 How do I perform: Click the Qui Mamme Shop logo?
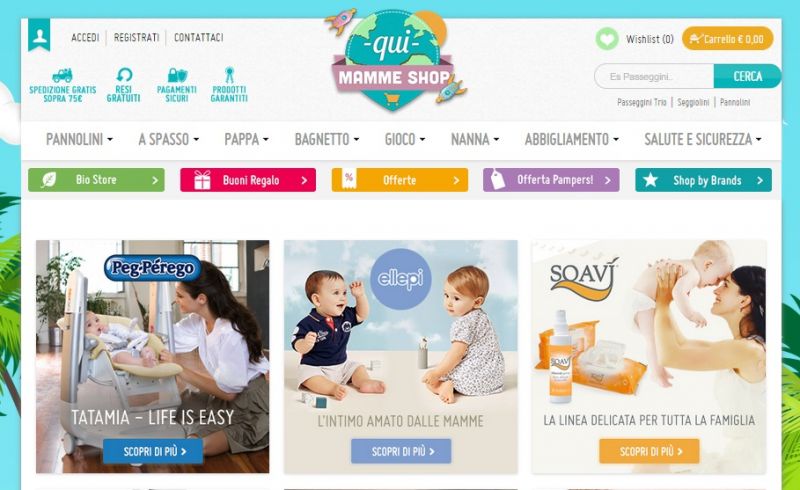pyautogui.click(x=395, y=60)
